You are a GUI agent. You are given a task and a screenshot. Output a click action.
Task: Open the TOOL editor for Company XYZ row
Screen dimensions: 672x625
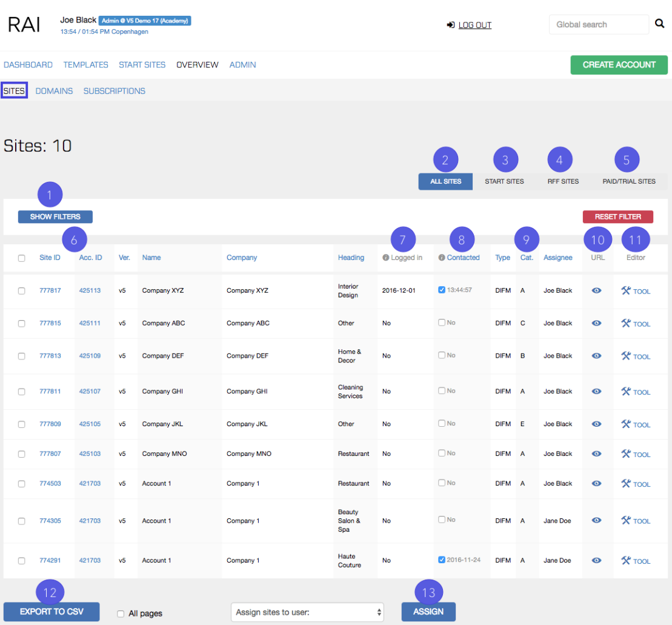[635, 291]
